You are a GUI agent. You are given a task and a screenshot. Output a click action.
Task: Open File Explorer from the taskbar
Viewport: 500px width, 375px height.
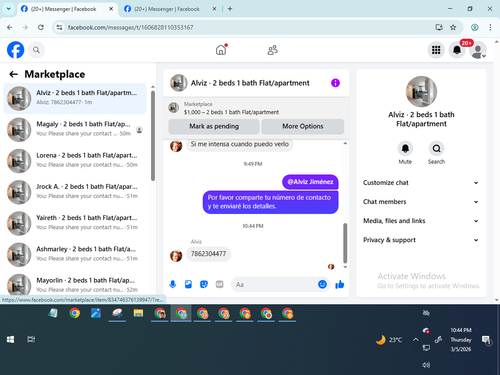[x=138, y=313]
